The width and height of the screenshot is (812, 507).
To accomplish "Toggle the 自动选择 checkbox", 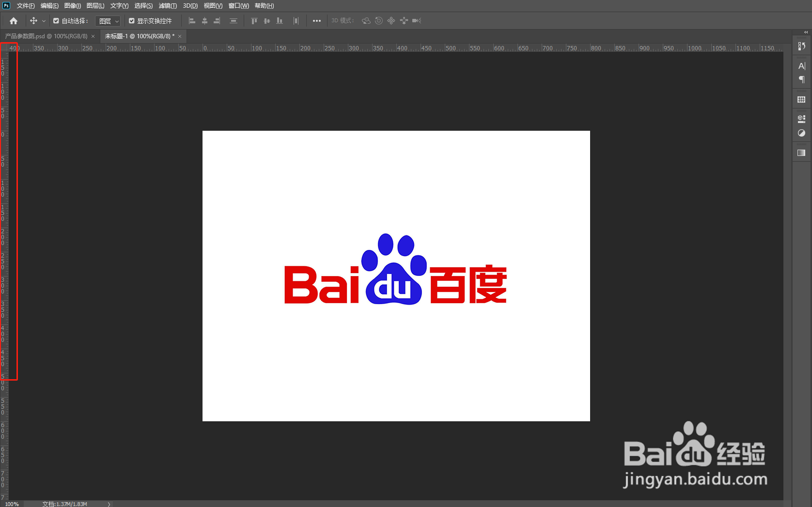I will coord(56,21).
